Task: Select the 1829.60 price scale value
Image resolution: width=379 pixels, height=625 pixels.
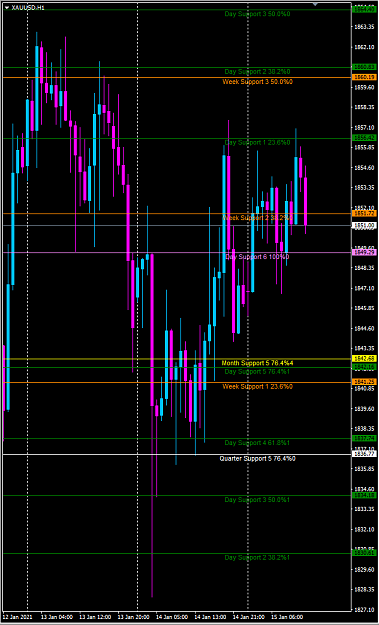Action: (x=365, y=570)
